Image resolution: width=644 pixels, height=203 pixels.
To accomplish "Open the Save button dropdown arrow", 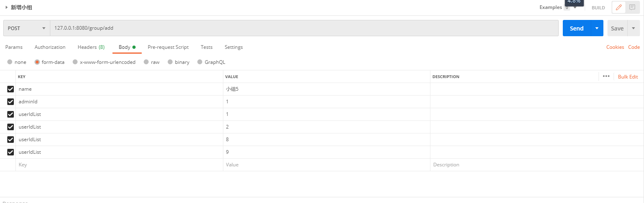I will click(x=633, y=28).
